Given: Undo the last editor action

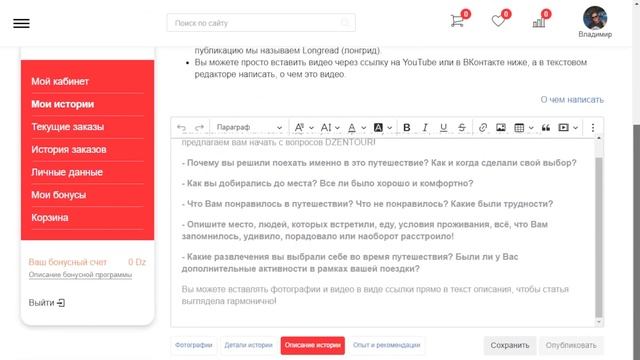Looking at the screenshot, I should (181, 128).
